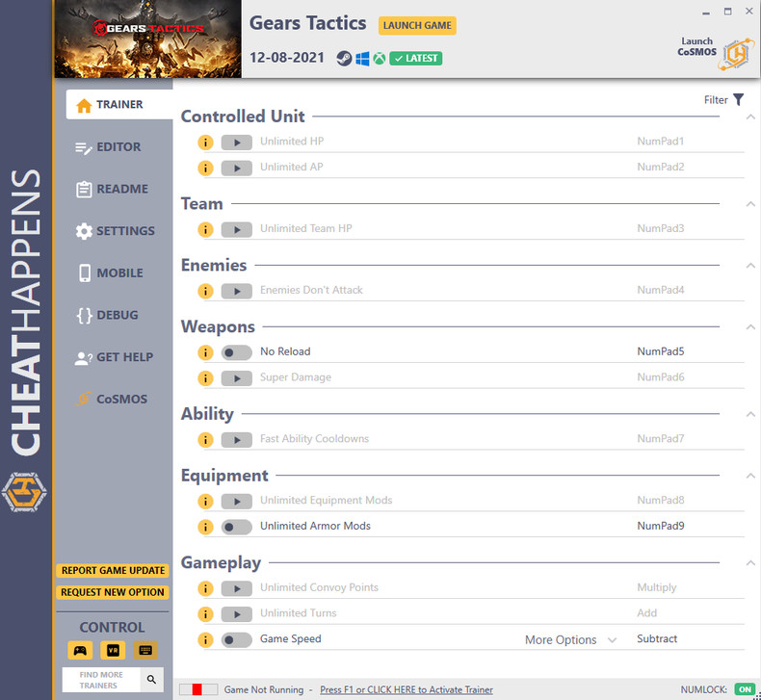Screen dimensions: 761x700
Task: Open info icon beside Unlimited Turns
Action: tap(205, 614)
